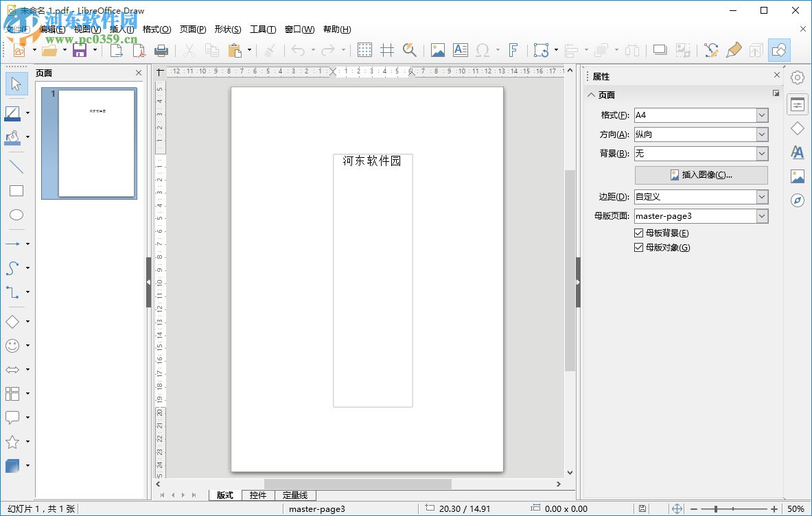This screenshot has width=812, height=516.
Task: Switch to the 控件 tab at the bottom
Action: coord(258,495)
